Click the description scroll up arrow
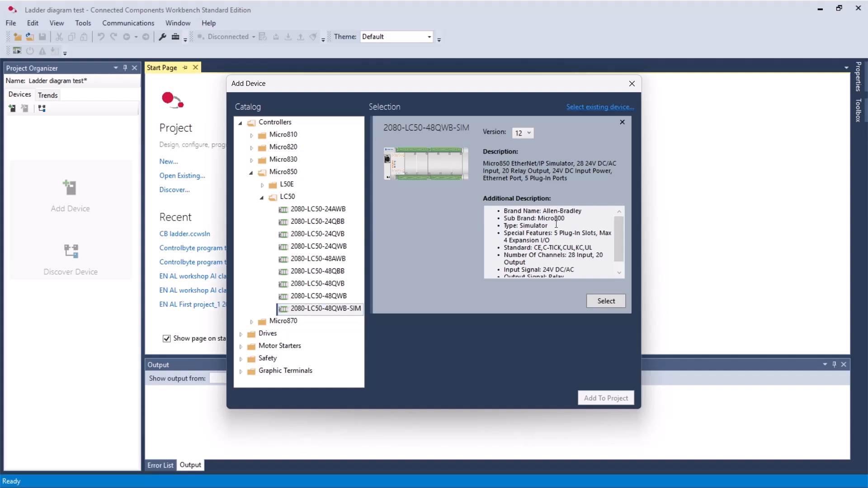 click(x=619, y=211)
